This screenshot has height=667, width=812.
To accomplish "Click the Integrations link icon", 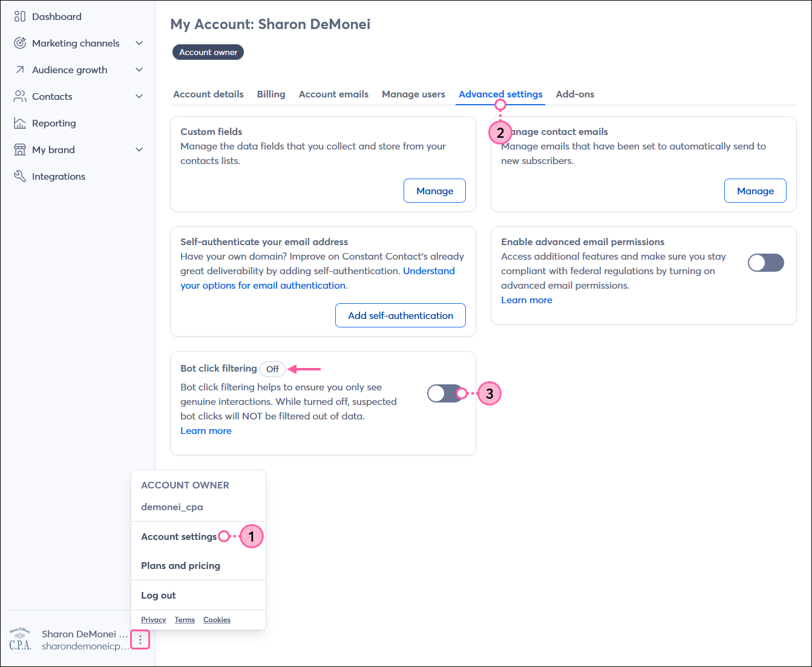I will pyautogui.click(x=20, y=176).
